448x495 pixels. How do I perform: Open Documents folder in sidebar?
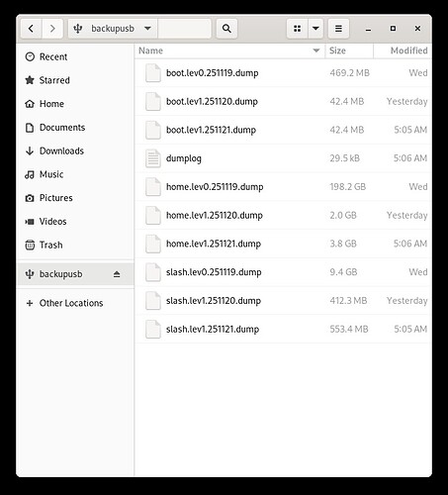coord(76,128)
